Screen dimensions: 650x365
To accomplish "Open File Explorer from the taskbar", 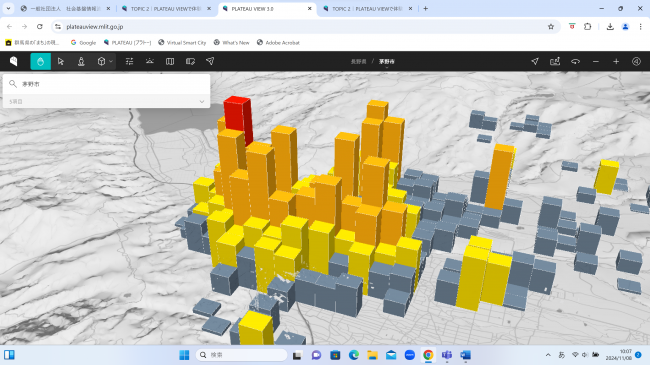I will (x=372, y=355).
